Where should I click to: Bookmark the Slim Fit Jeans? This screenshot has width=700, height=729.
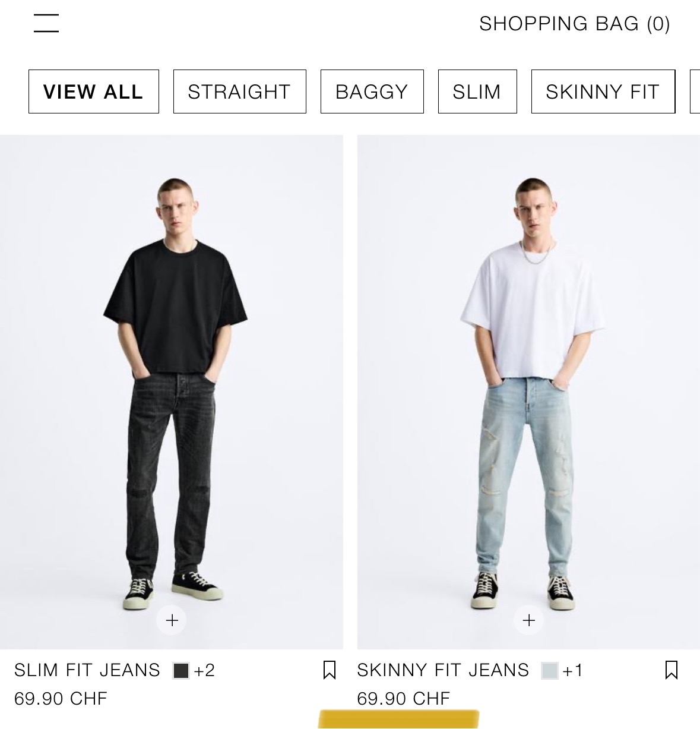330,670
